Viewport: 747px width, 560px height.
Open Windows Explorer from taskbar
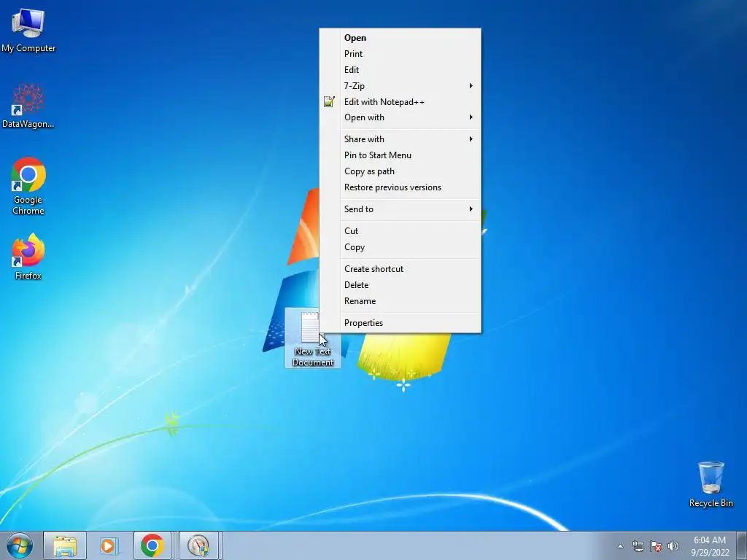coord(65,545)
